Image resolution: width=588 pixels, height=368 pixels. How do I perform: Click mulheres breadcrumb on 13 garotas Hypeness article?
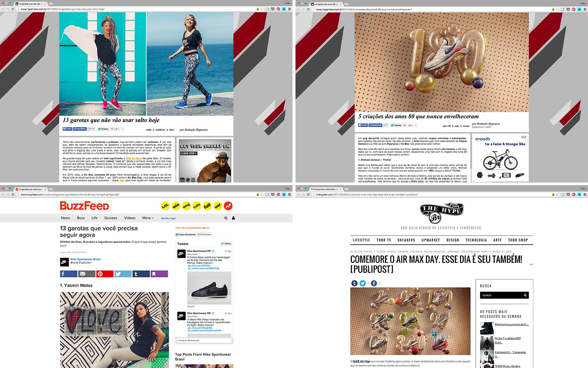point(160,129)
